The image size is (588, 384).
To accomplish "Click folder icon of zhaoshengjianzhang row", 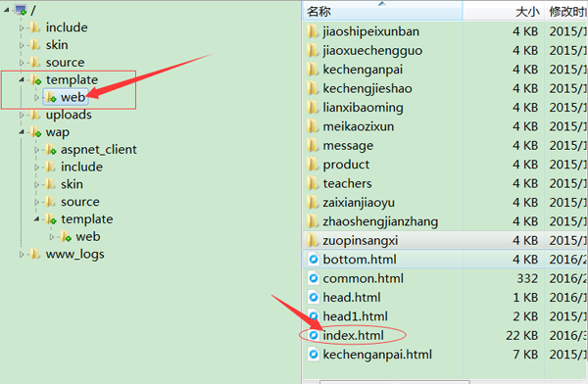I will click(312, 221).
